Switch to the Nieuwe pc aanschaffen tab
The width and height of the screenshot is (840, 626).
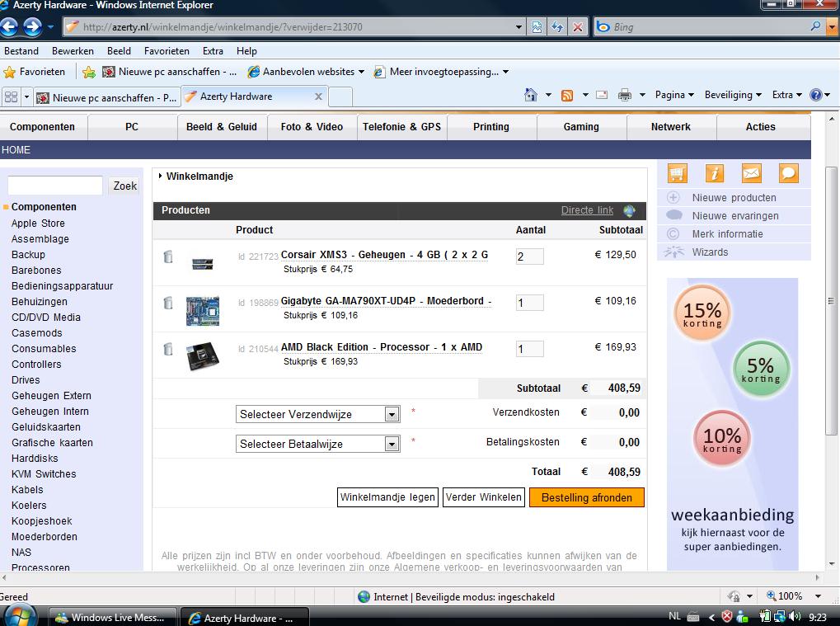pyautogui.click(x=106, y=97)
